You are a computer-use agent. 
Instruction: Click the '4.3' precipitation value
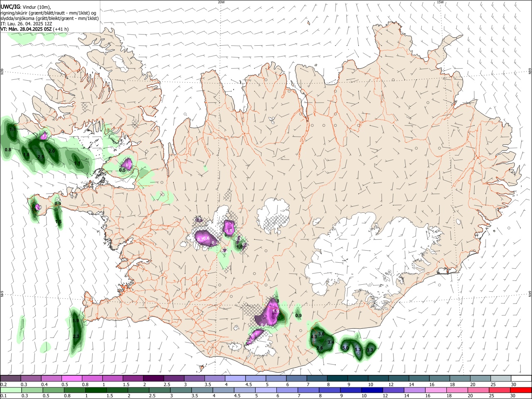tap(314, 337)
